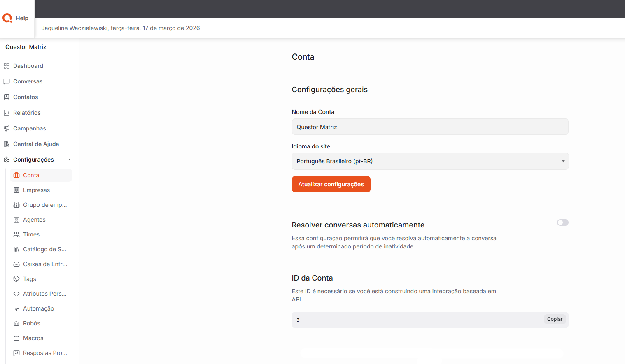
Task: Click the Tags label icon
Action: [x=16, y=279]
